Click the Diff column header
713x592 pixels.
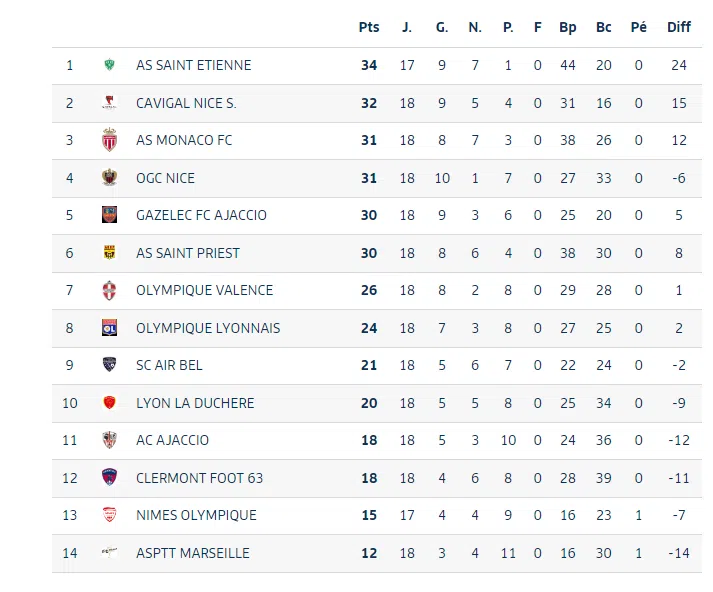tap(679, 27)
